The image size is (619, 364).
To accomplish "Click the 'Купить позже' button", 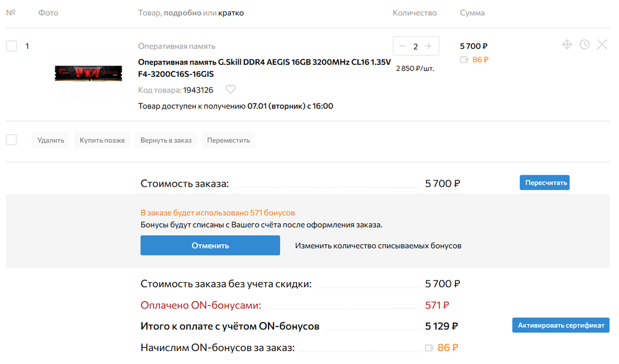I will tap(102, 140).
